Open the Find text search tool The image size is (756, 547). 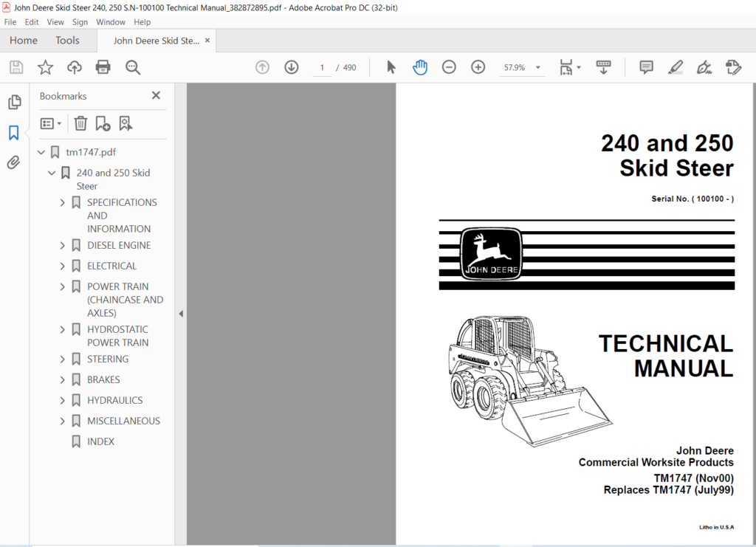tap(133, 67)
